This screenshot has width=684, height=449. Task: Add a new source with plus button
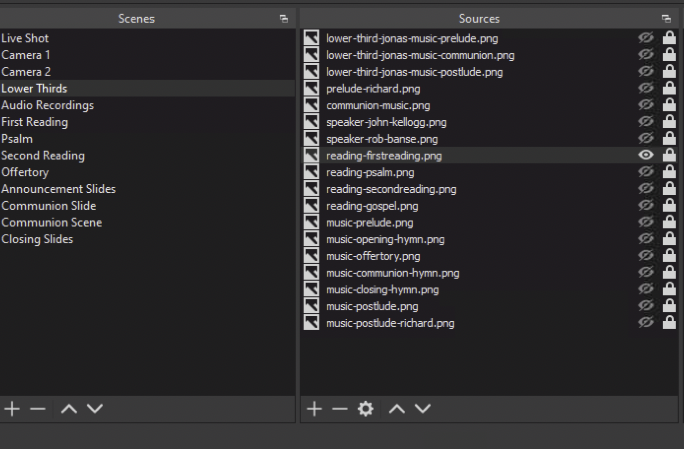coord(314,409)
